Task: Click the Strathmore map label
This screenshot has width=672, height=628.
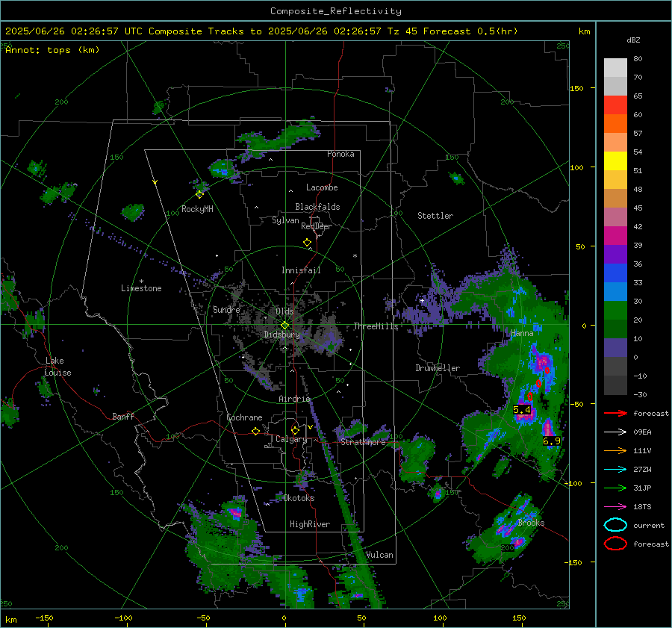Action: click(x=363, y=442)
